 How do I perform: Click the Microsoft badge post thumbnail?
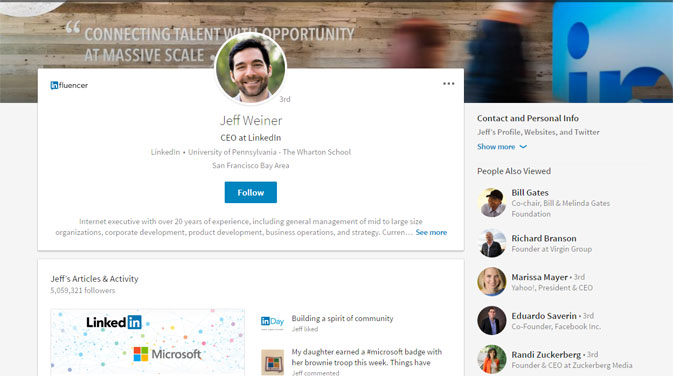(x=273, y=362)
